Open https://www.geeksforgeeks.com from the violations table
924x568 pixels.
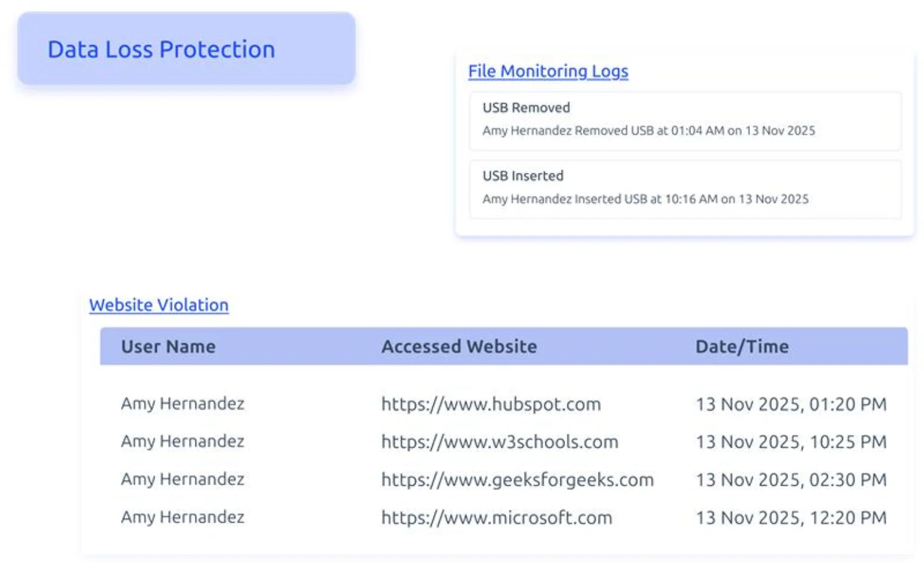point(517,480)
